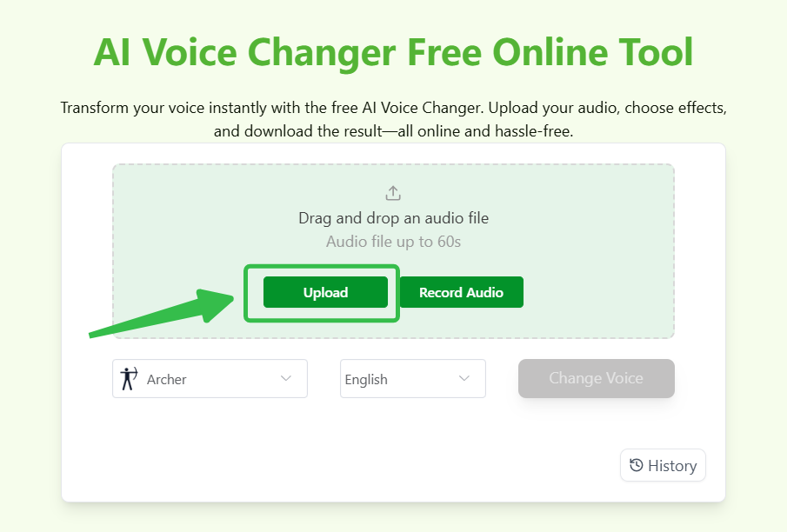Click the 'Drag and drop an audio file' text

pyautogui.click(x=392, y=218)
